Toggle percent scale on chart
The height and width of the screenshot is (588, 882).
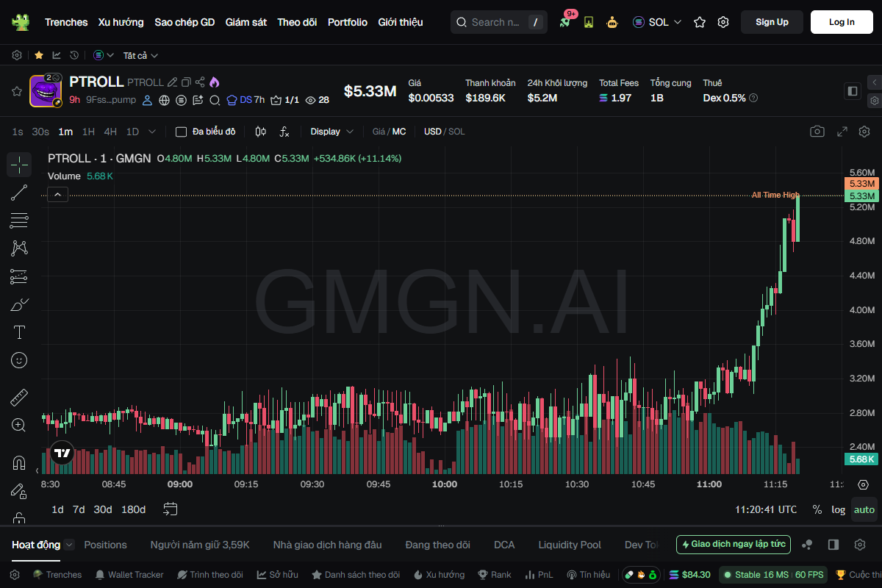817,509
